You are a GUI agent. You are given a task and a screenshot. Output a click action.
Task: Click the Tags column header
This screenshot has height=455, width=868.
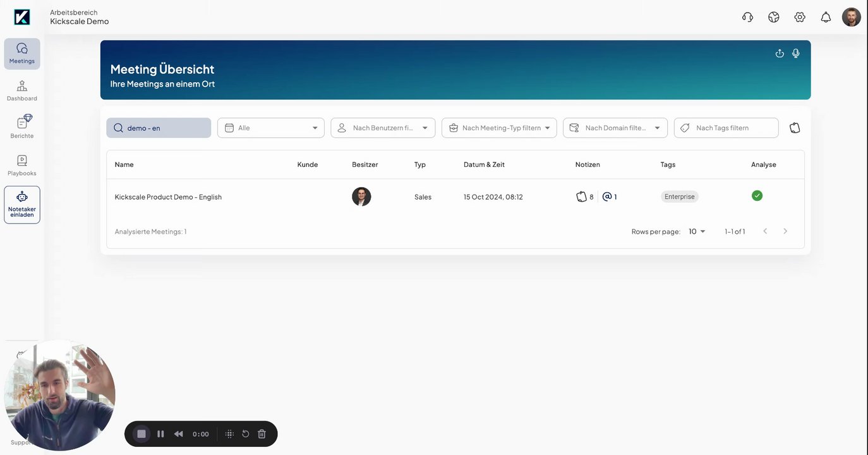click(x=668, y=164)
